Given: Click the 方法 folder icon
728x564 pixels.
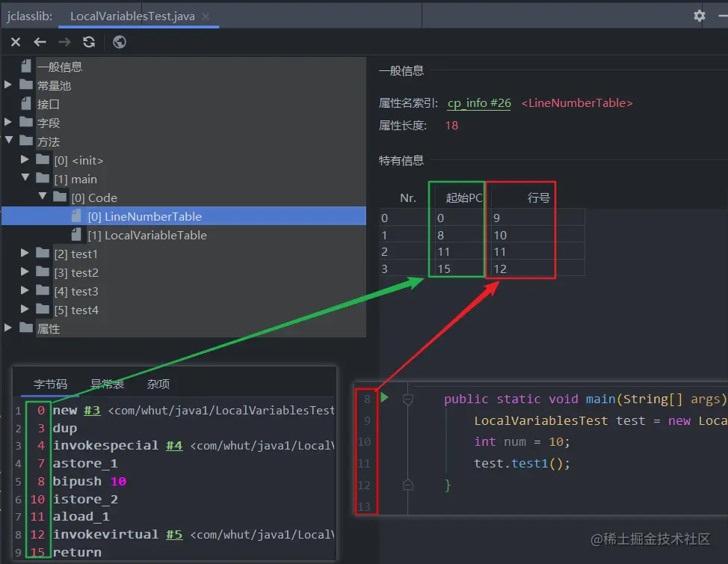Looking at the screenshot, I should pyautogui.click(x=26, y=141).
